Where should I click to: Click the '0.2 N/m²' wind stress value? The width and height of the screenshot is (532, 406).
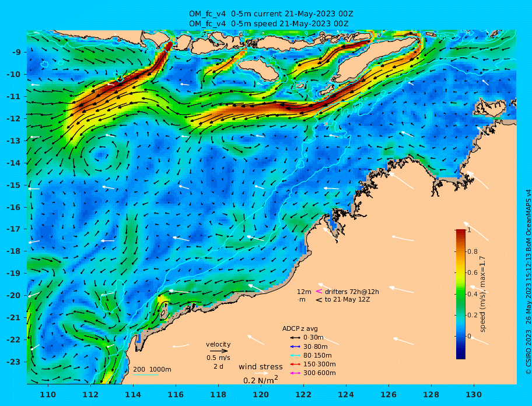click(261, 380)
